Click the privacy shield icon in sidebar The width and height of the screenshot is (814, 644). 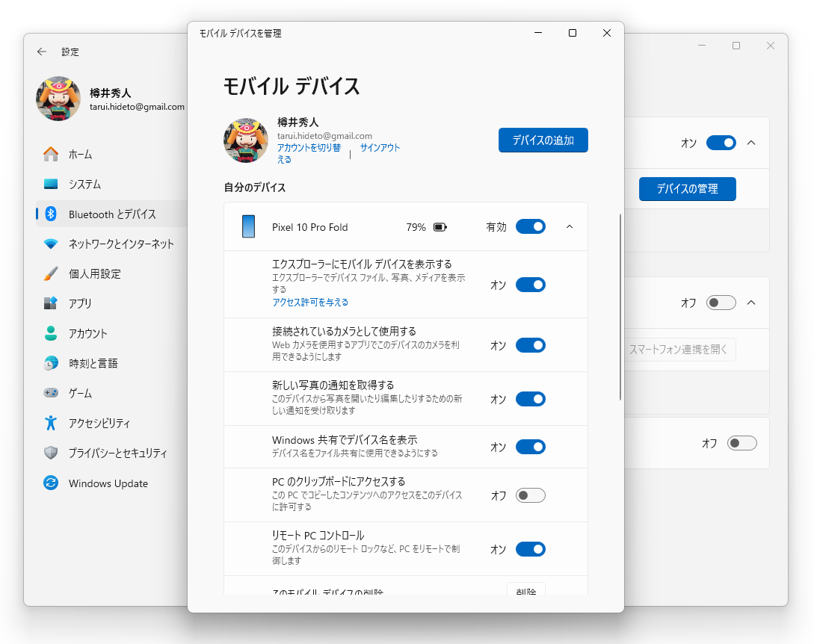(51, 453)
